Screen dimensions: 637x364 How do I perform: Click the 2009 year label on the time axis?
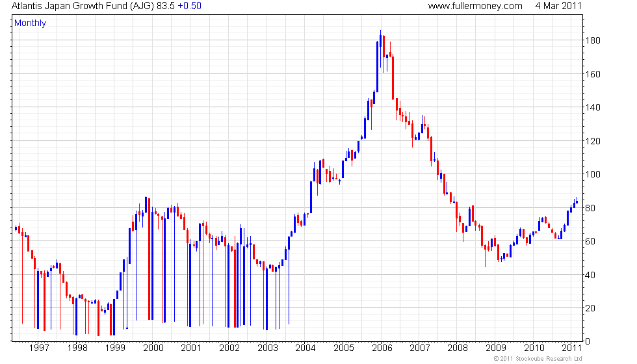(x=496, y=348)
